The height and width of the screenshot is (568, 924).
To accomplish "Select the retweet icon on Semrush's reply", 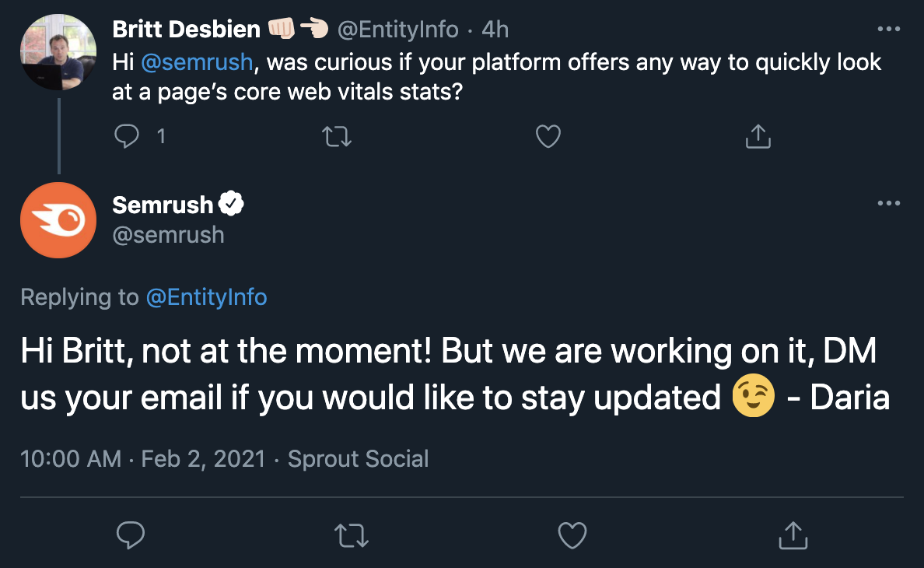I will click(351, 535).
